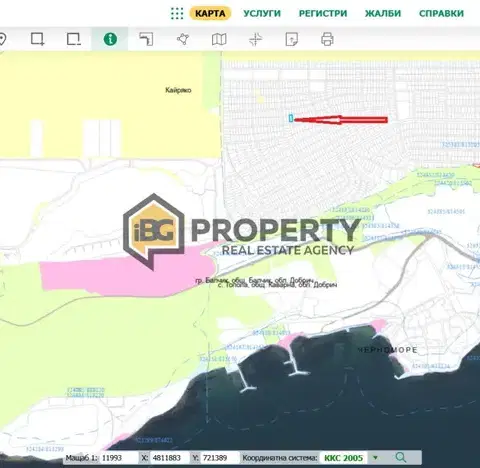Select the location pin tool
This screenshot has height=468, width=480.
2,39
